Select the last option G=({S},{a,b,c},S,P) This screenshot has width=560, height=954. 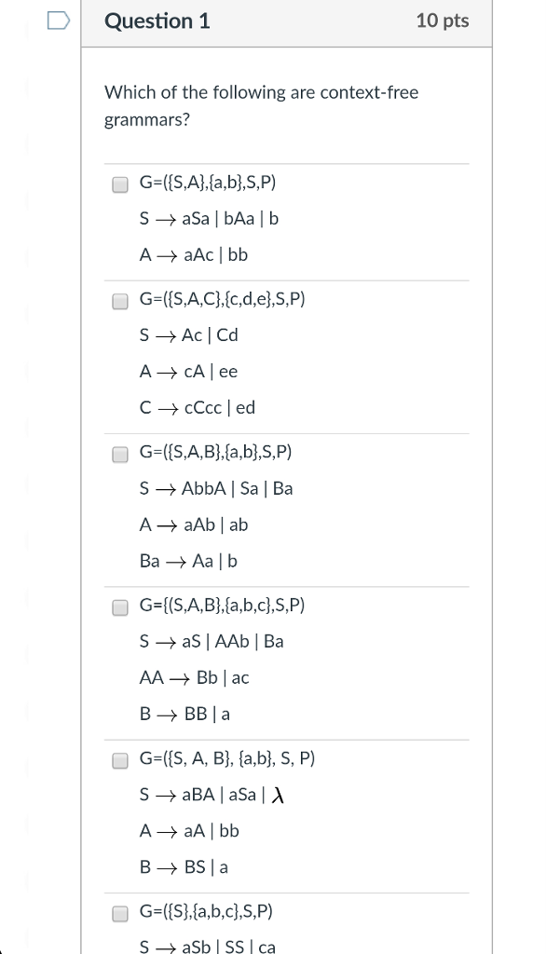(119, 913)
